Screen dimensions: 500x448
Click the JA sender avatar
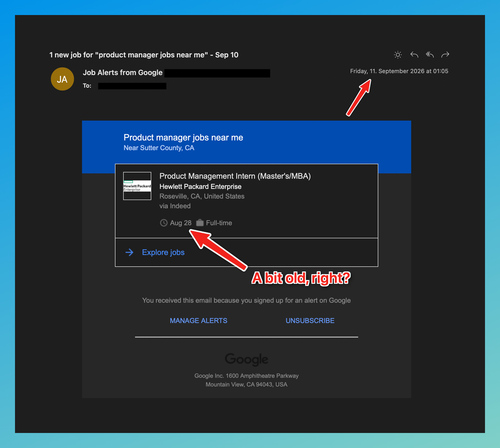pos(62,79)
